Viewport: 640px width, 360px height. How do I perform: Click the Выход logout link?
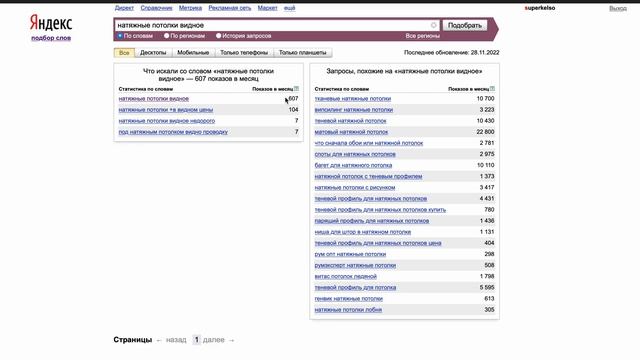pyautogui.click(x=618, y=8)
